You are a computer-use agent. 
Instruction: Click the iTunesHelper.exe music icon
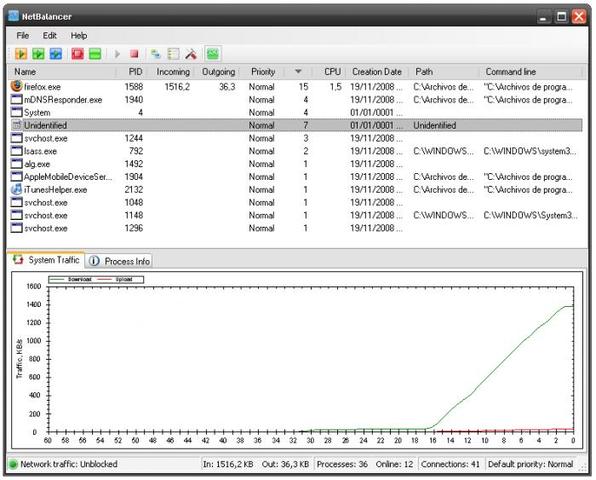point(16,189)
